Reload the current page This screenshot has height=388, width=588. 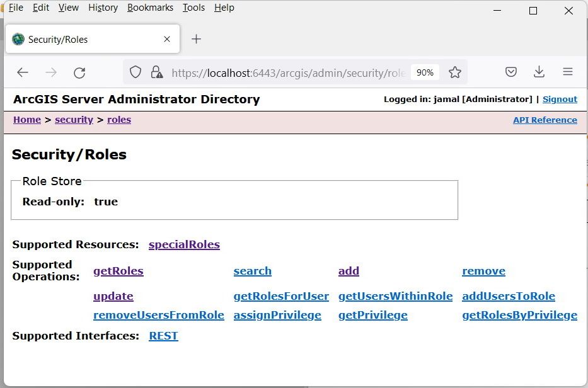79,72
